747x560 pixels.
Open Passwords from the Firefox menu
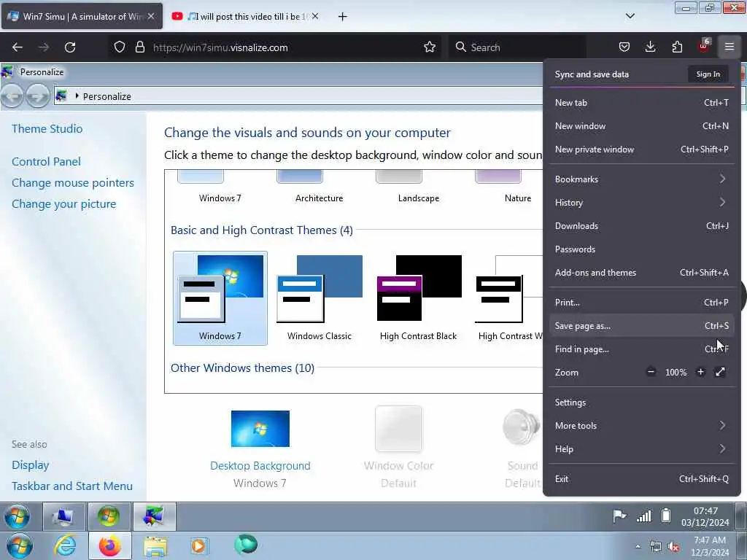coord(642,249)
